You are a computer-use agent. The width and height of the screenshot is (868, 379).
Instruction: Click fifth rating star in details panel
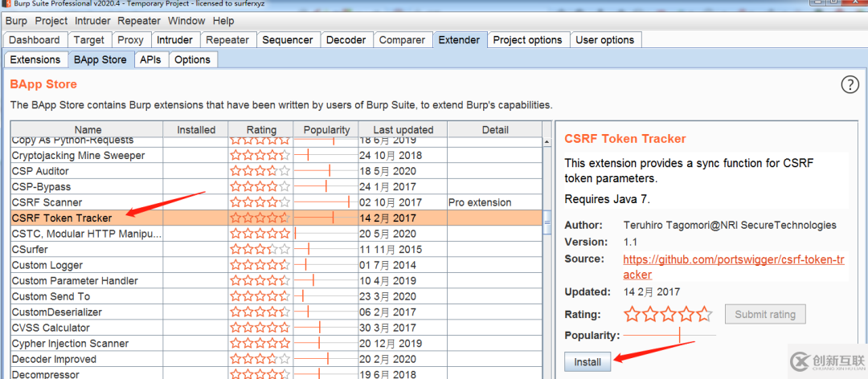click(704, 314)
